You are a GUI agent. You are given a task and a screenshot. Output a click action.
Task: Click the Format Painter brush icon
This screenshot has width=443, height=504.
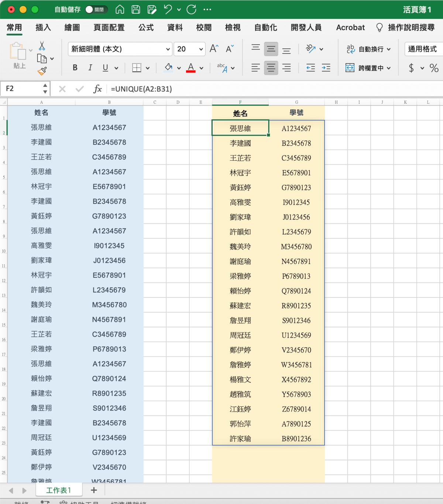[x=42, y=71]
